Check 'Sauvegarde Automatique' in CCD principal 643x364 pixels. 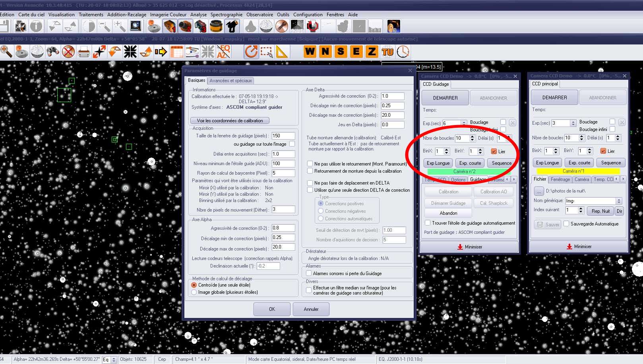pyautogui.click(x=567, y=224)
